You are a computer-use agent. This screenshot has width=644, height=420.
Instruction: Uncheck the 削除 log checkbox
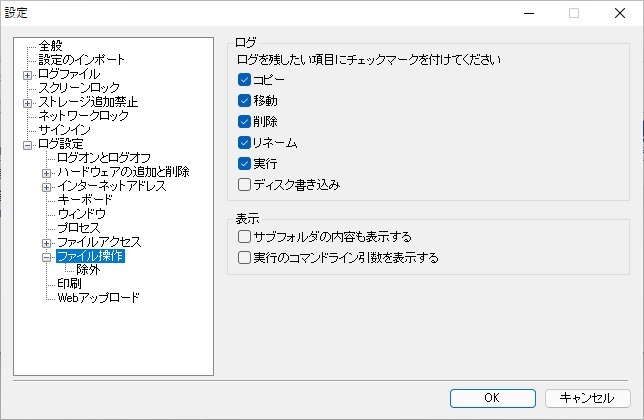point(244,121)
